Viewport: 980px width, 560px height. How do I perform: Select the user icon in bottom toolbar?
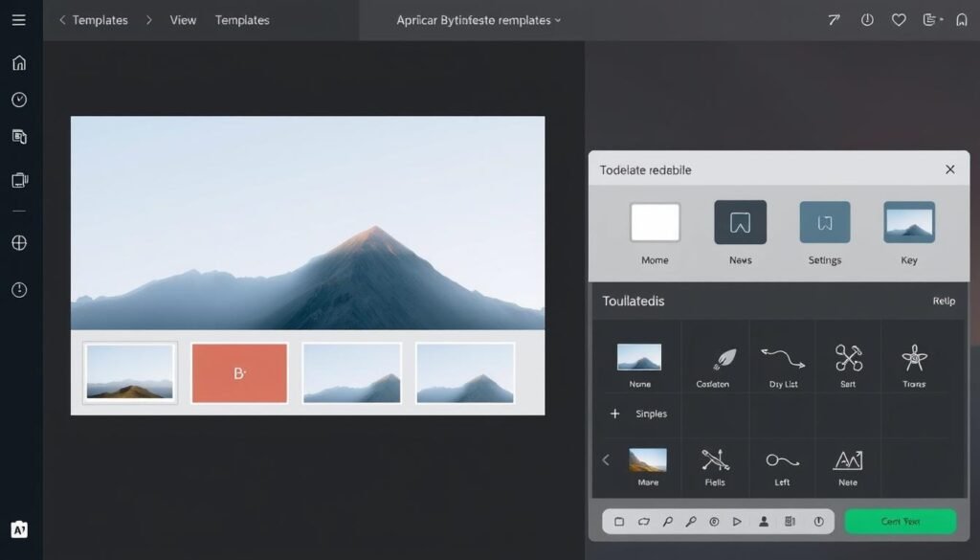point(763,521)
